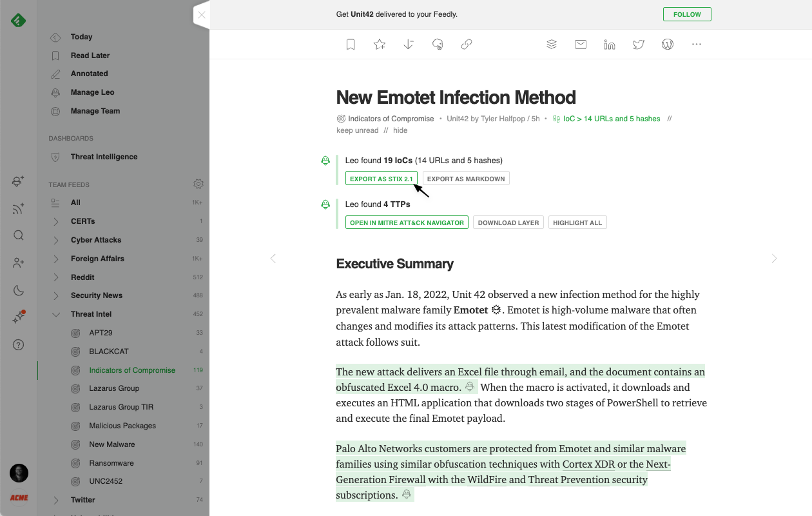Share article via email envelope icon
812x516 pixels.
tap(581, 45)
